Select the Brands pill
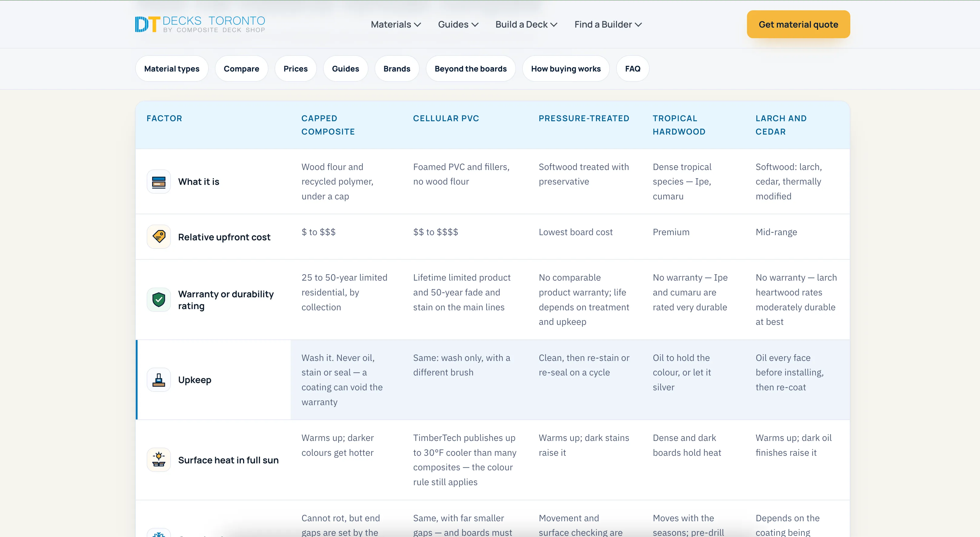 tap(396, 68)
